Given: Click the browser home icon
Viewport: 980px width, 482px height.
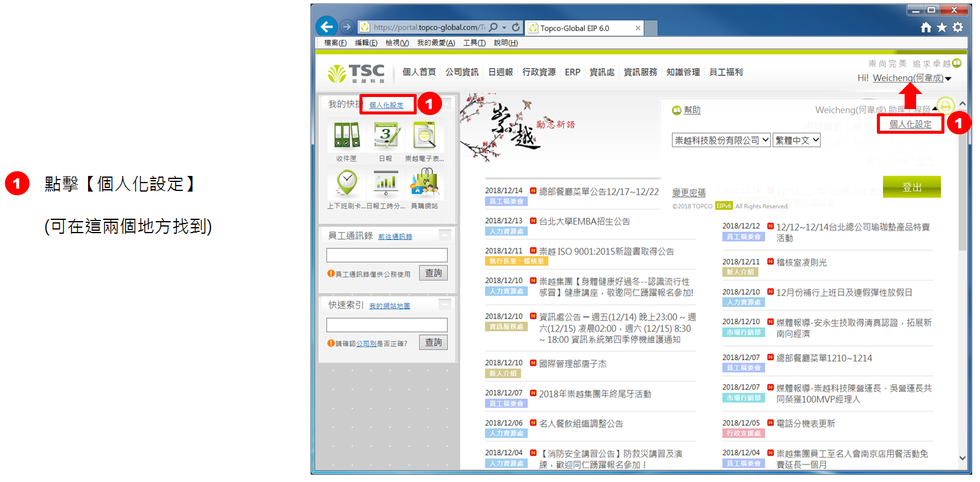Looking at the screenshot, I should (926, 27).
